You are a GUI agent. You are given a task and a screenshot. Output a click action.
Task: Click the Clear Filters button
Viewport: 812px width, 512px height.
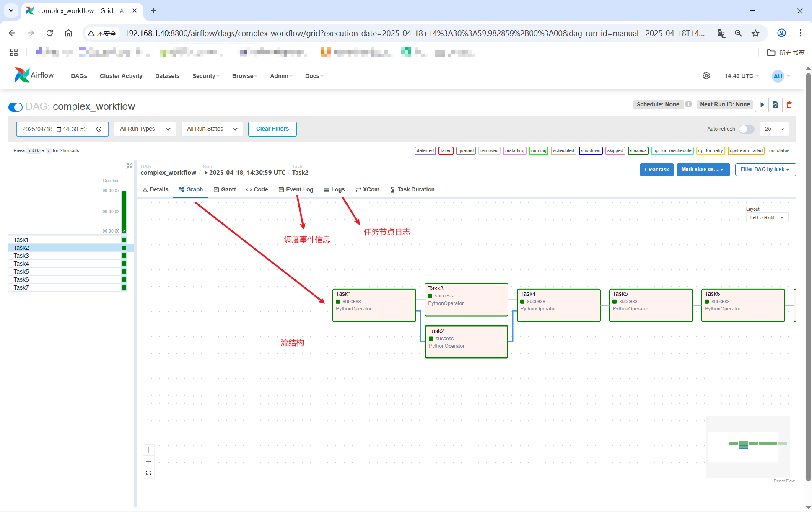[272, 129]
